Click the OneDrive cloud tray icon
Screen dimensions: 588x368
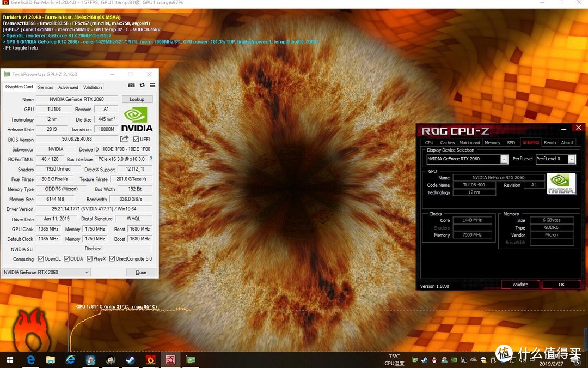coord(474,359)
